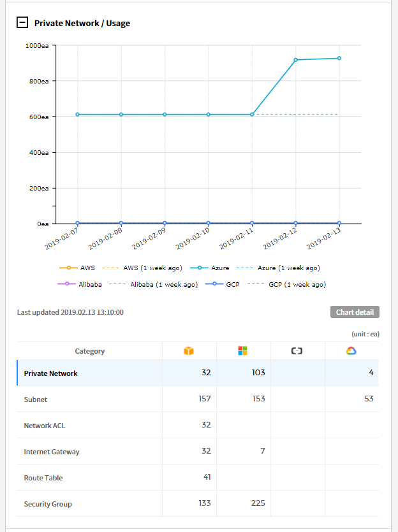The height and width of the screenshot is (532, 398).
Task: Click the Azure data point for 2019-02-13
Action: point(339,58)
